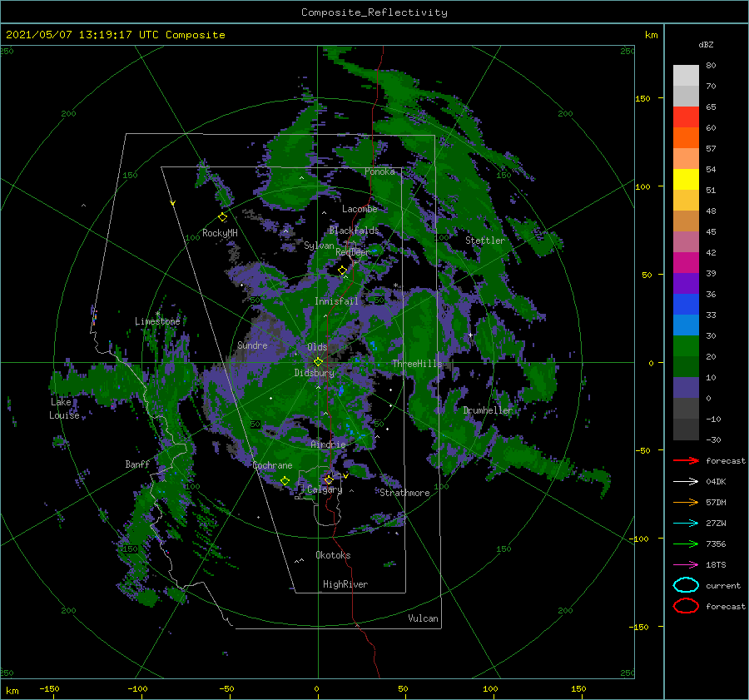Click the 18TS legend label
This screenshot has width=749, height=700.
(x=716, y=565)
